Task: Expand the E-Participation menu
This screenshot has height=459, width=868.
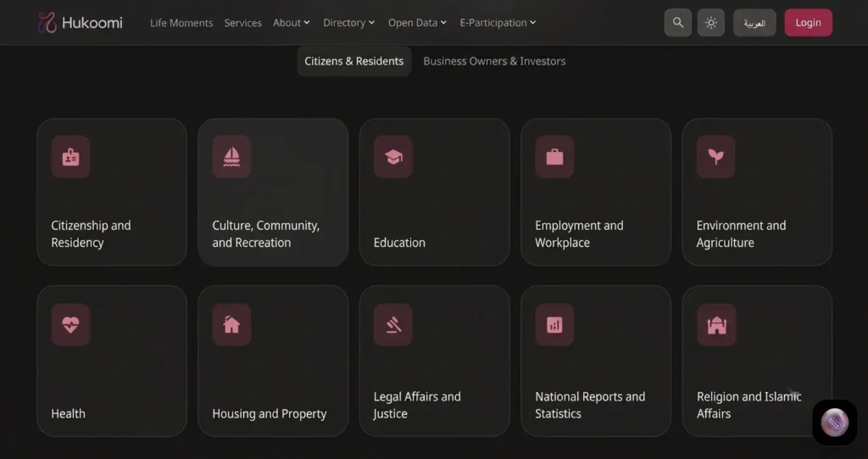Action: click(498, 23)
